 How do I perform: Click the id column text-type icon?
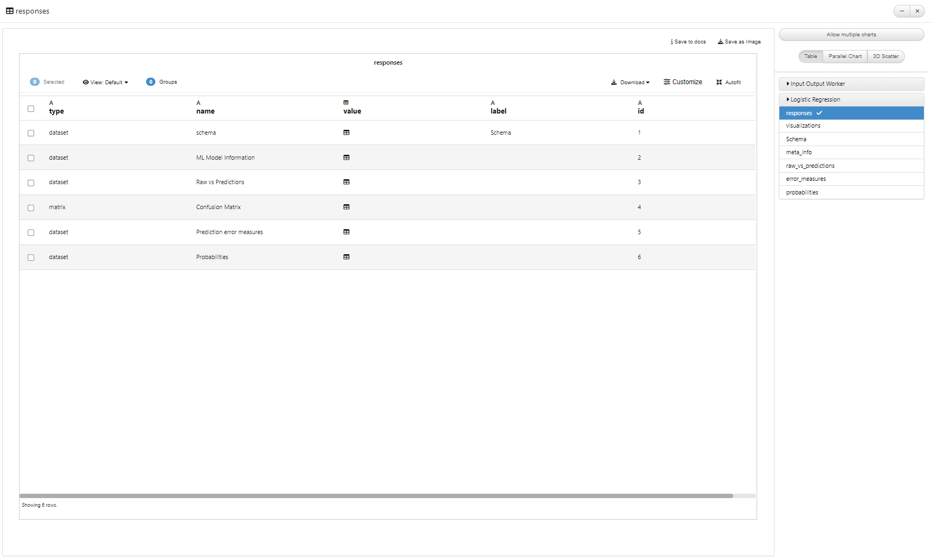tap(640, 103)
